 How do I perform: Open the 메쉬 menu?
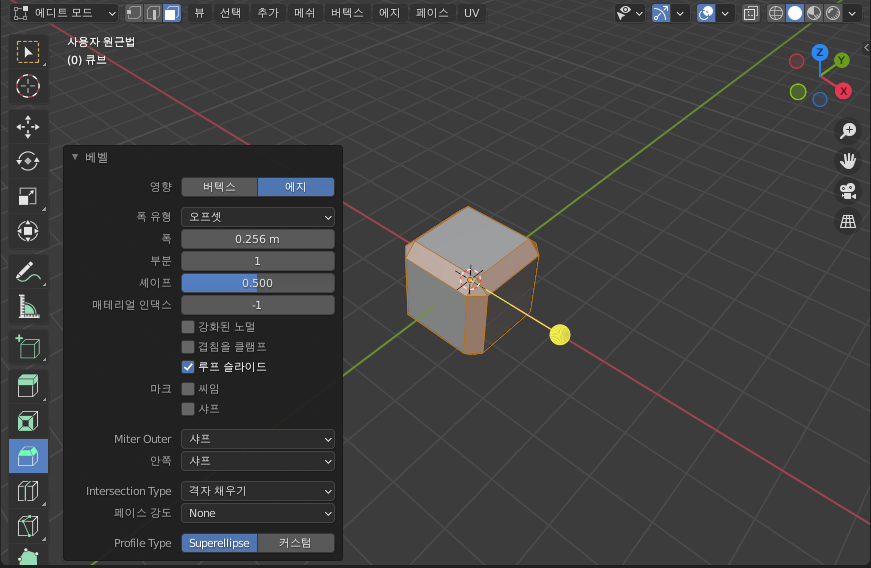[x=304, y=13]
